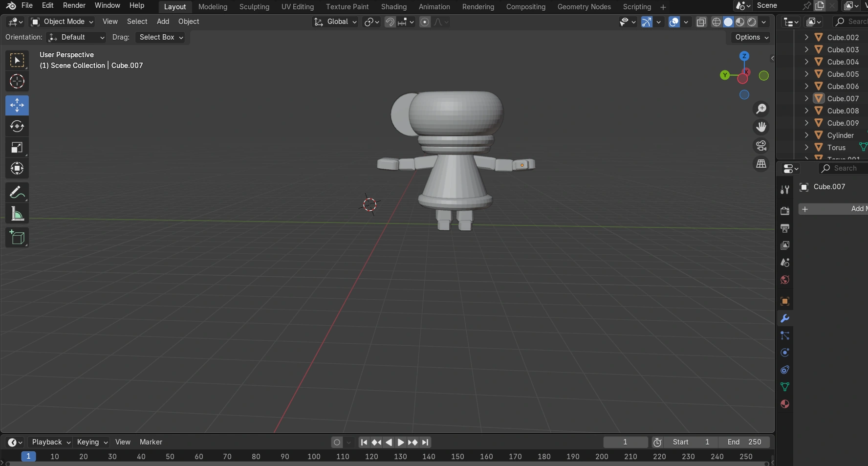Image resolution: width=868 pixels, height=466 pixels.
Task: Expand the Cube.007 outliner entry
Action: [x=806, y=98]
